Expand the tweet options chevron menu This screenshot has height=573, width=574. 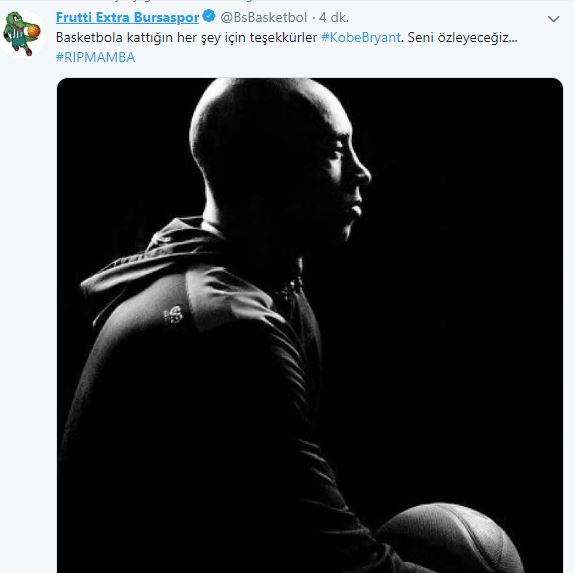(x=553, y=19)
